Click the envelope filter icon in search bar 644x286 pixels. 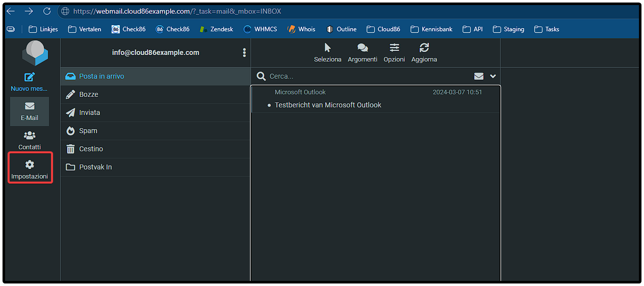pyautogui.click(x=479, y=76)
